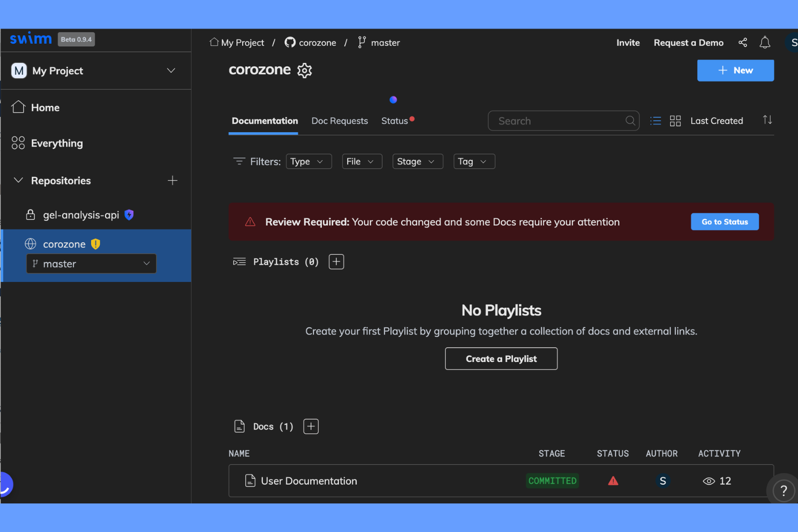Screen dimensions: 798x532
Task: Click the Docs (1) heading
Action: coord(273,426)
